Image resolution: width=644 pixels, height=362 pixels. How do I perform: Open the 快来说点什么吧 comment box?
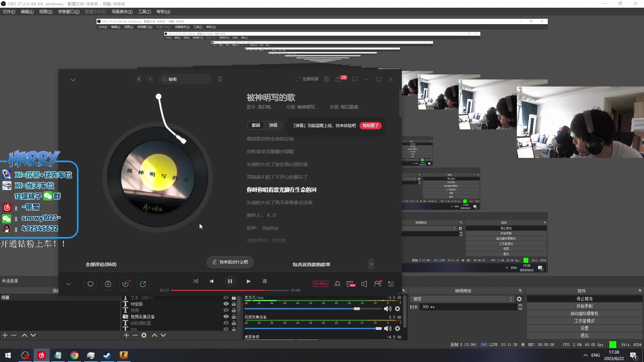click(230, 262)
